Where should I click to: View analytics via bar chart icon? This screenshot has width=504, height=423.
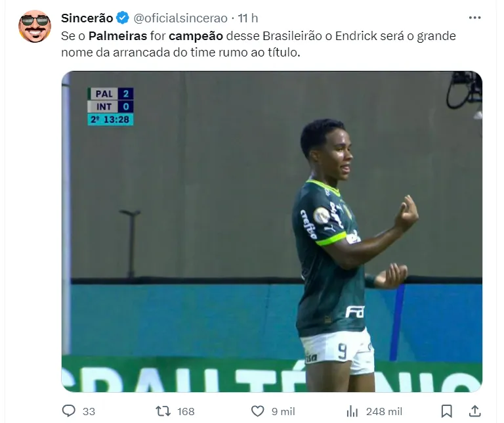tap(352, 411)
